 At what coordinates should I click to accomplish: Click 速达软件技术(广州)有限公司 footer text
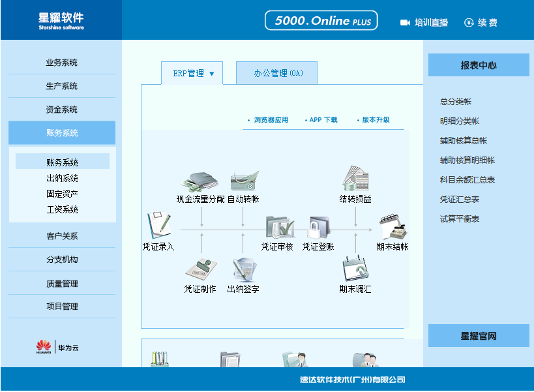pyautogui.click(x=353, y=380)
